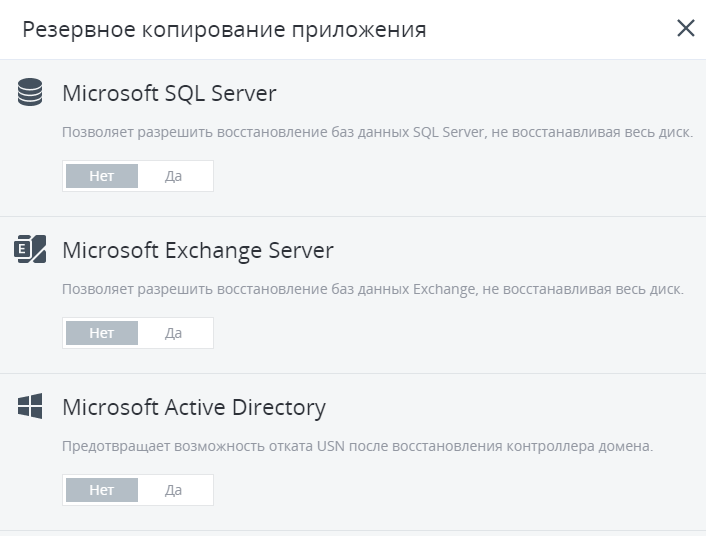Choose Нет for Microsoft Exchange Server

(x=101, y=333)
